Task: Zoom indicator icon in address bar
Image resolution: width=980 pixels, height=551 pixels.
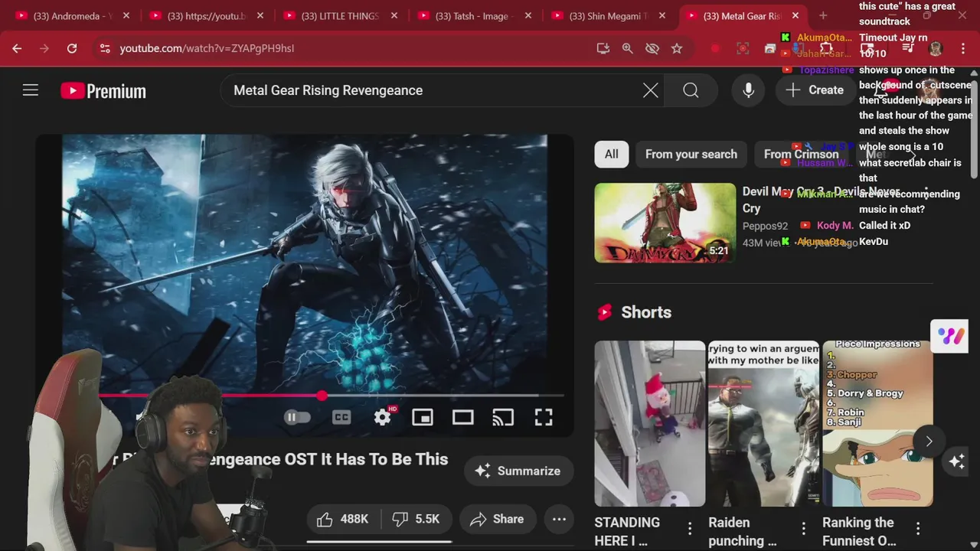Action: pos(628,48)
